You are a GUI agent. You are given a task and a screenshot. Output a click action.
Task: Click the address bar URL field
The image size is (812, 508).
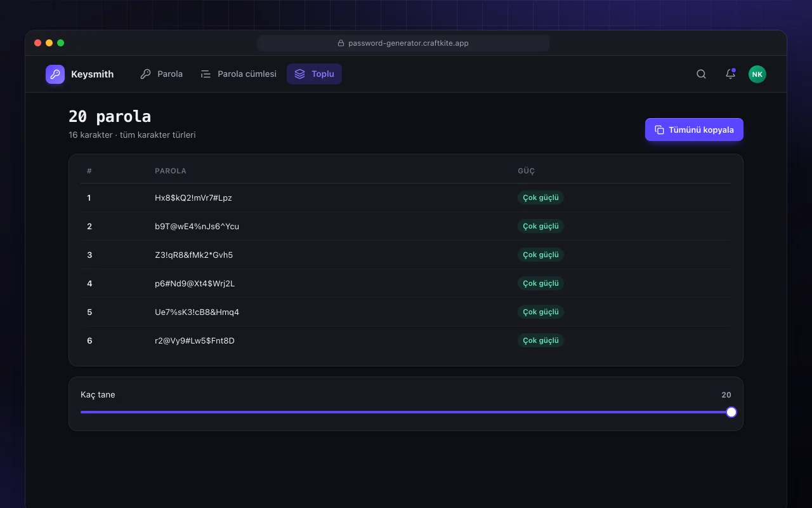403,43
